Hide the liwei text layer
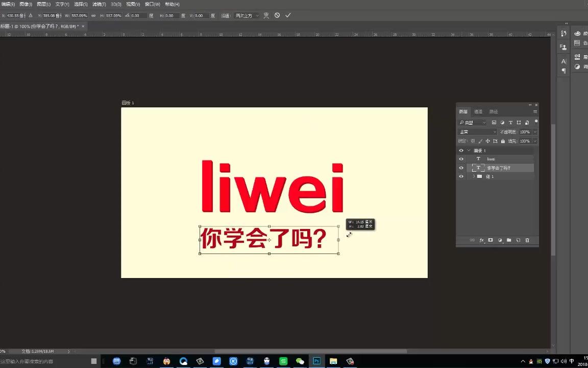Screen dimensions: 588x368 pos(461,159)
